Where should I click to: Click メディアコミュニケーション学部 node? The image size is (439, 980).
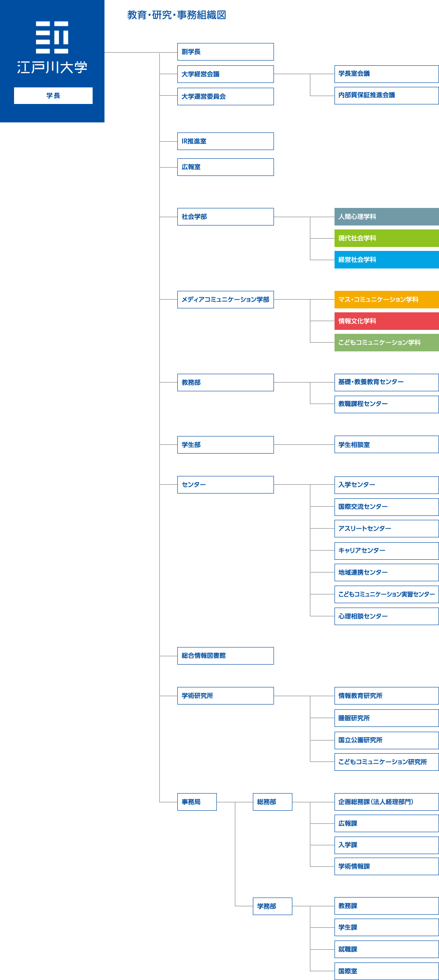coord(226,300)
